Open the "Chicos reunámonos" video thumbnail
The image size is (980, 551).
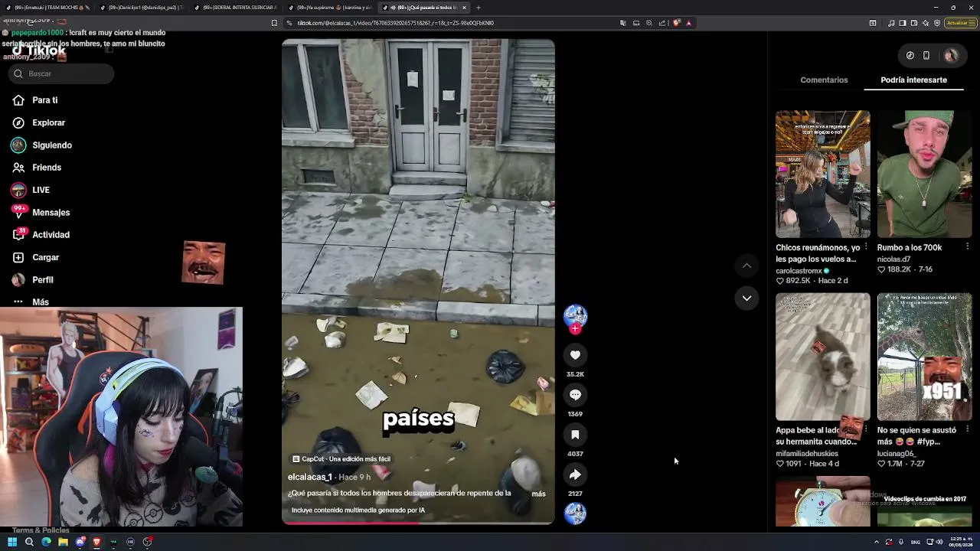point(822,174)
